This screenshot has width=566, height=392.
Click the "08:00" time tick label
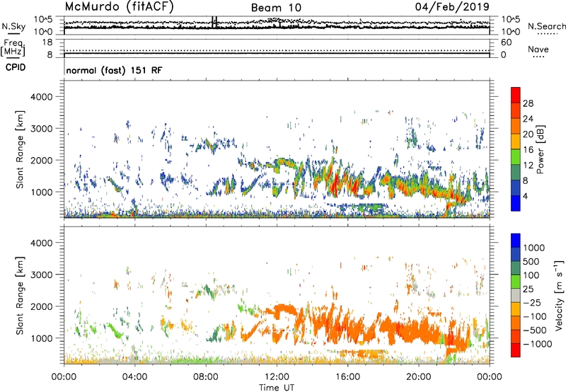(x=206, y=377)
